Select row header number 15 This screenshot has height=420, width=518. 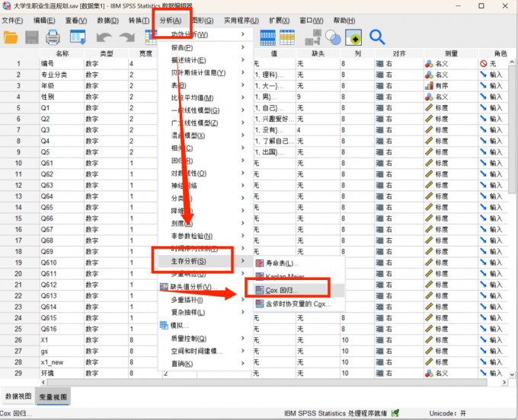point(18,218)
